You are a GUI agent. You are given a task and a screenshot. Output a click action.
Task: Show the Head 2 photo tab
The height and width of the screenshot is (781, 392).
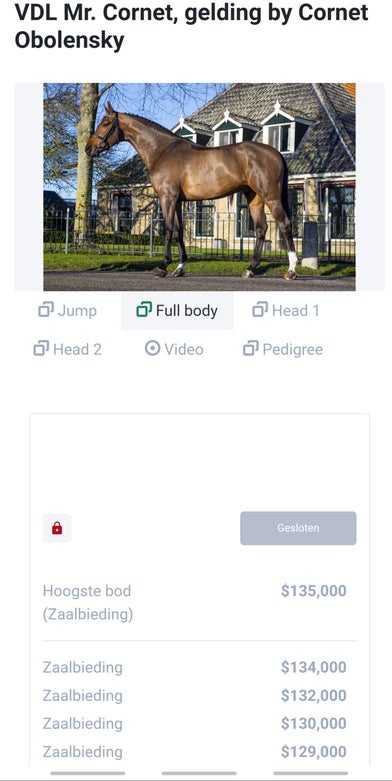[68, 349]
